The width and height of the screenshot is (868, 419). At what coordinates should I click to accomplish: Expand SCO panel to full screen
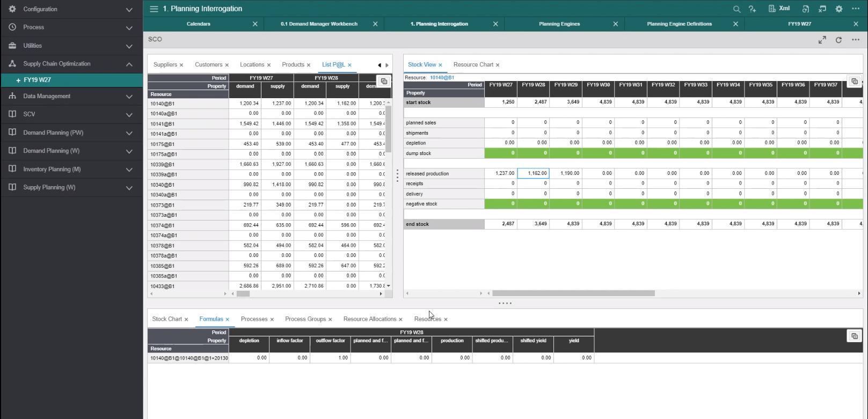tap(822, 40)
